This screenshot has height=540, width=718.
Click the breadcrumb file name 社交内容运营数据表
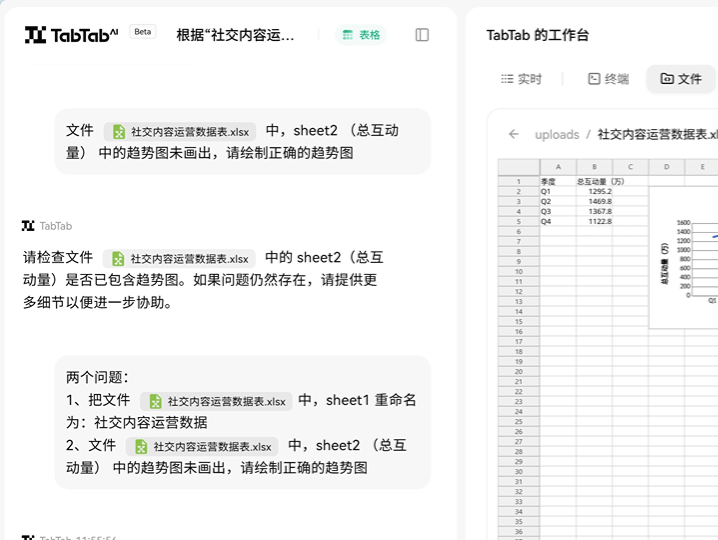point(658,134)
